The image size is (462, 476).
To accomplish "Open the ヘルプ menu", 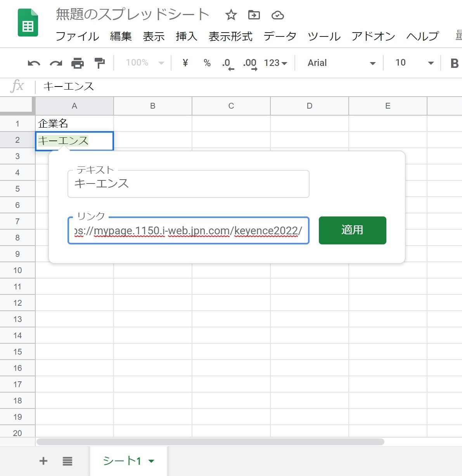I will 423,36.
